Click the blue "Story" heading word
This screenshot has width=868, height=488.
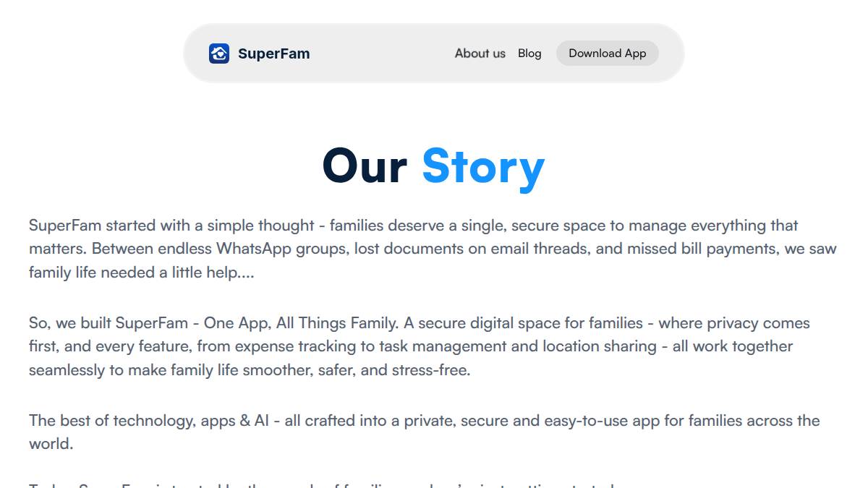tap(483, 166)
